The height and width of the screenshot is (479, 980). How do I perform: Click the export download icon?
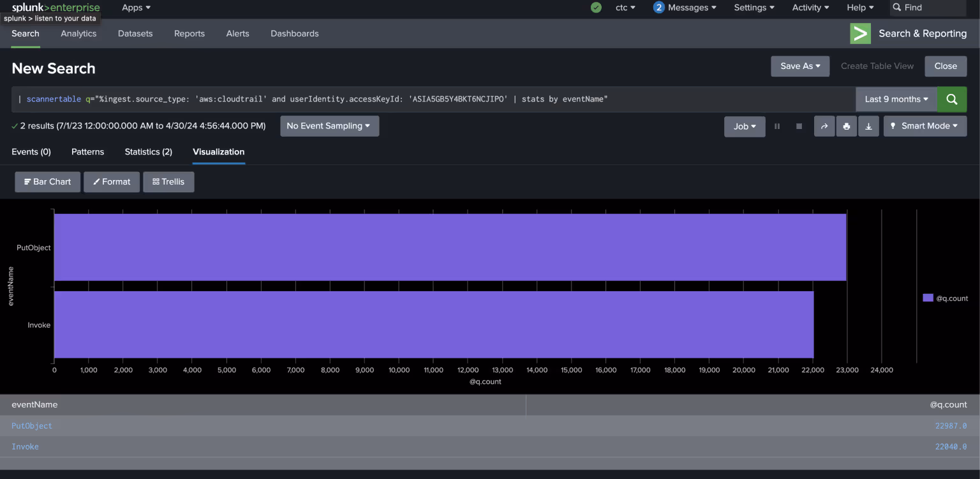point(868,126)
